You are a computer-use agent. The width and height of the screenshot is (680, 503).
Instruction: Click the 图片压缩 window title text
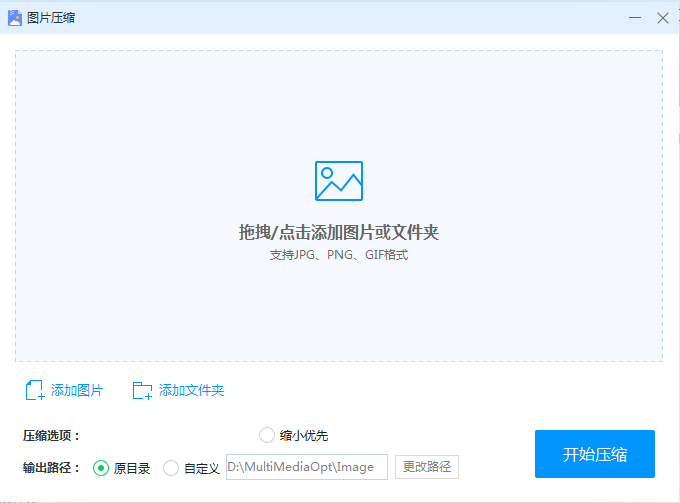pos(50,17)
